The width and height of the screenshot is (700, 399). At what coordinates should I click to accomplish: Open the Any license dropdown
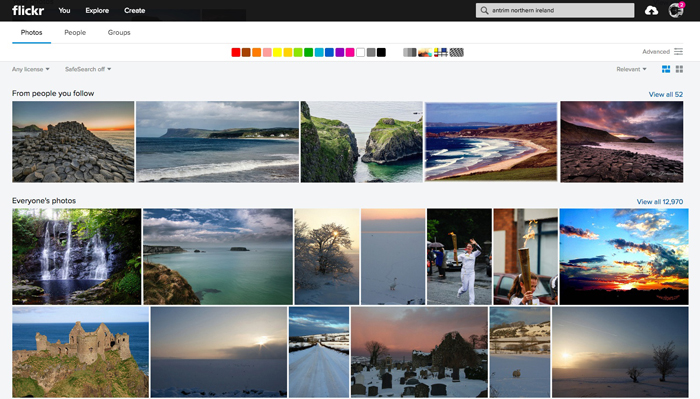31,69
